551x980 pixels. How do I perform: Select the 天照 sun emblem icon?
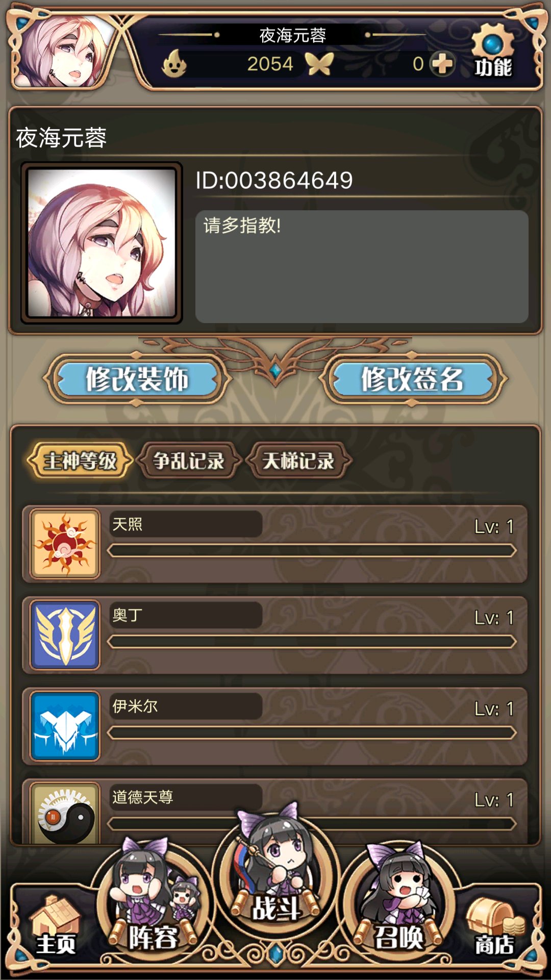pos(65,544)
